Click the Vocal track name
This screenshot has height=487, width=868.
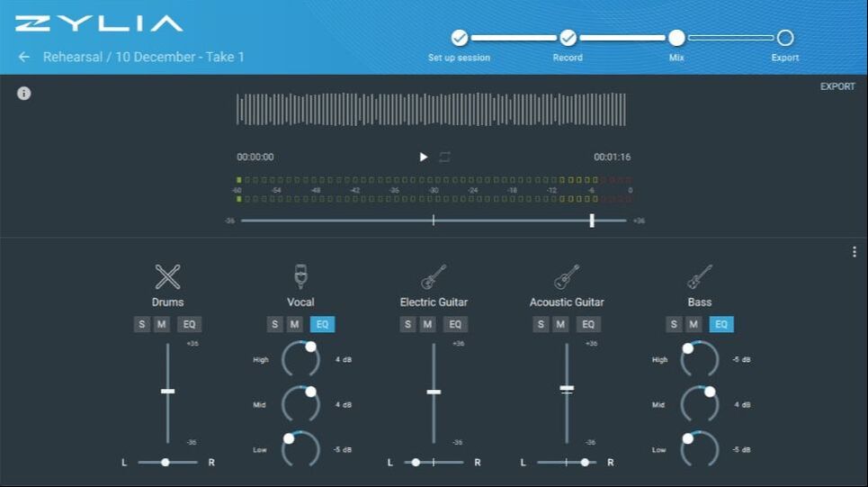coord(300,302)
